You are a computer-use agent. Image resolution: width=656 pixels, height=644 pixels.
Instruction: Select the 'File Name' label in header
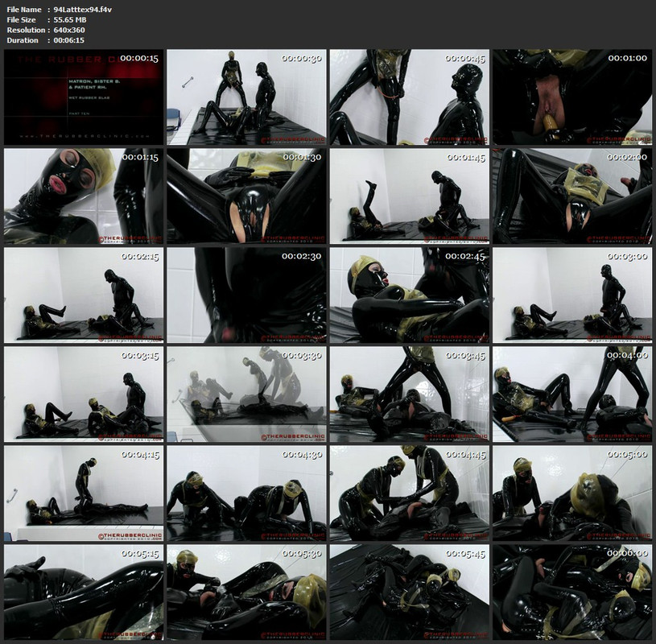click(24, 9)
